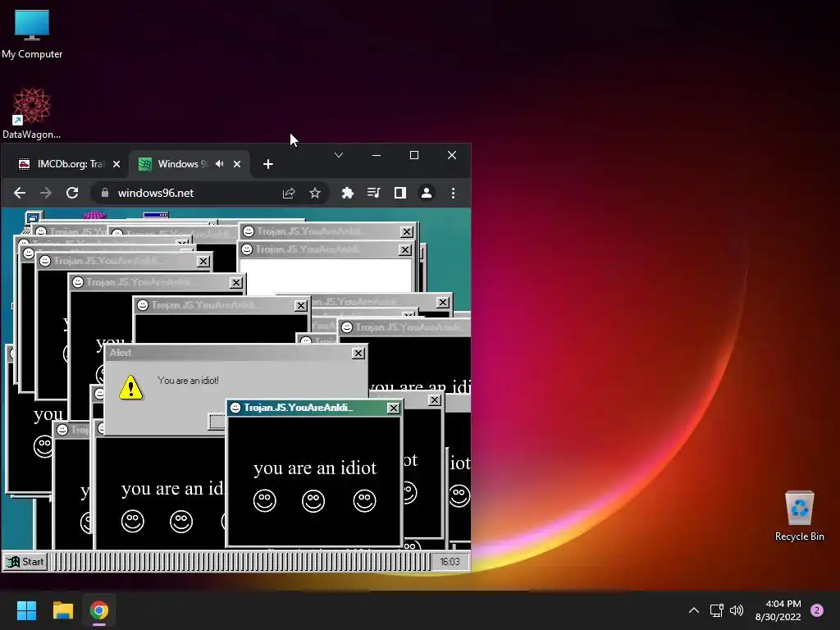Open the notification badge with 2

(817, 610)
